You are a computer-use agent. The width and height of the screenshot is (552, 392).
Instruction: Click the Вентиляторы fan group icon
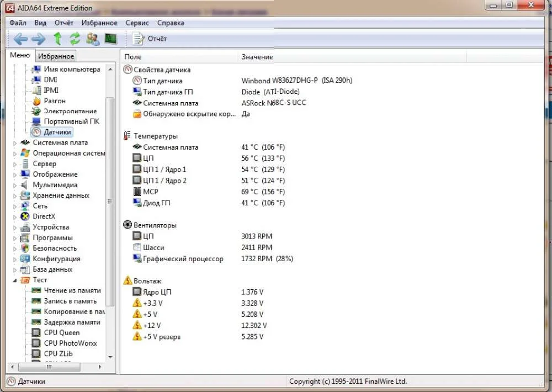[x=128, y=225]
